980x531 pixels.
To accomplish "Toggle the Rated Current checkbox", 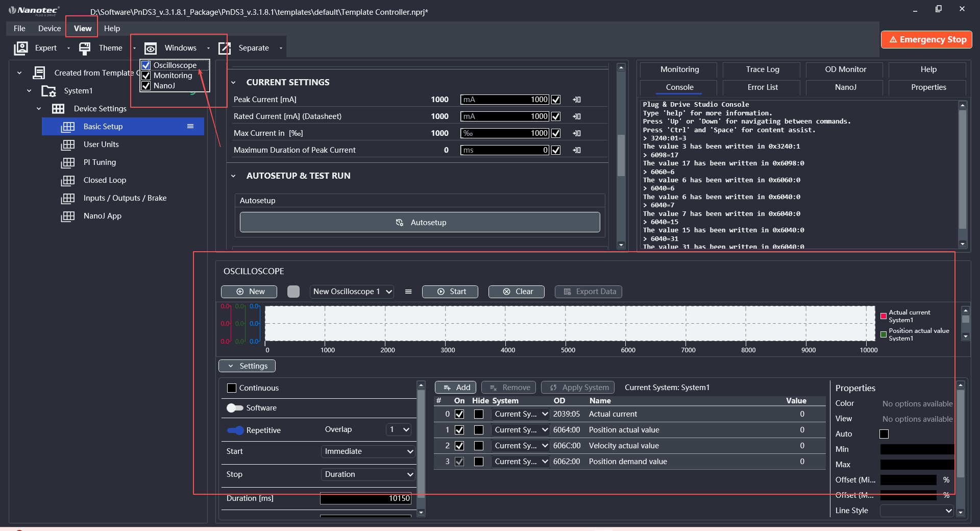I will (556, 116).
